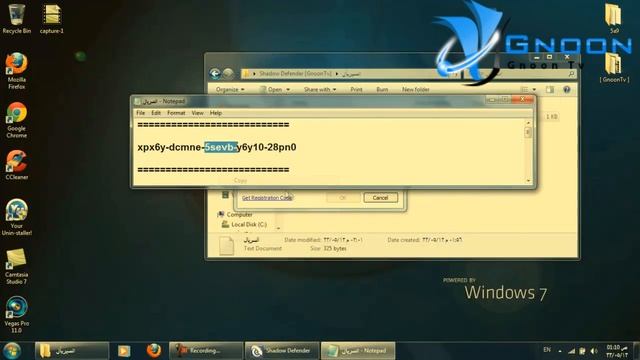Open the Your Uninstaller desktop shortcut
The width and height of the screenshot is (640, 360).
(x=16, y=217)
